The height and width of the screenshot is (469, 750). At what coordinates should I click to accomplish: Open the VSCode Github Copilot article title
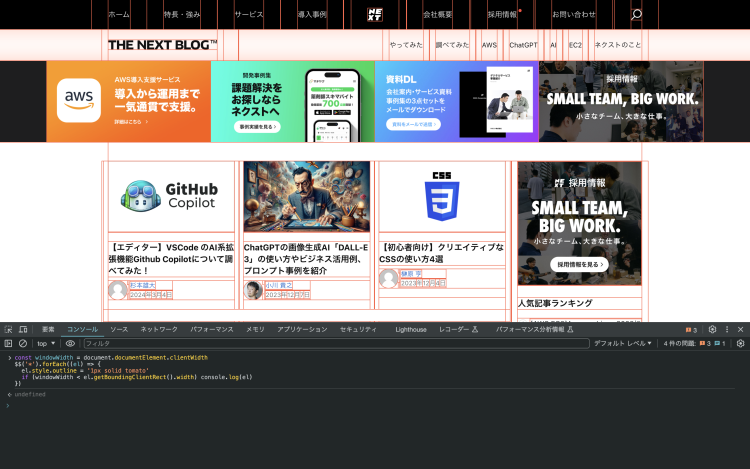[171, 259]
